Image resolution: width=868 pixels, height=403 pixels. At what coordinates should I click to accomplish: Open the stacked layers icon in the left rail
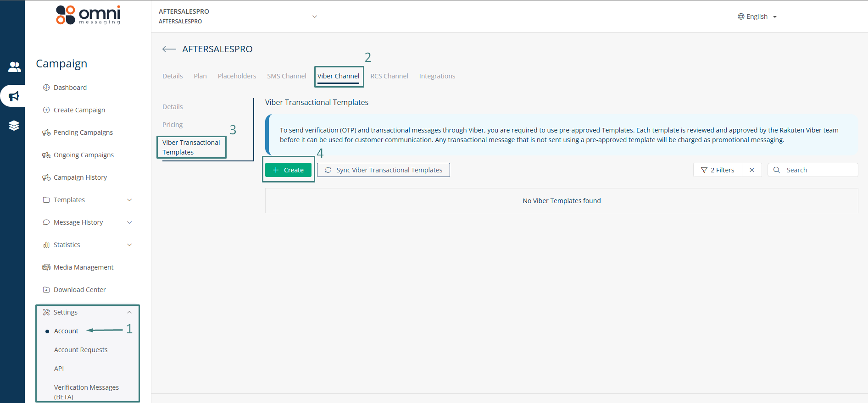14,126
